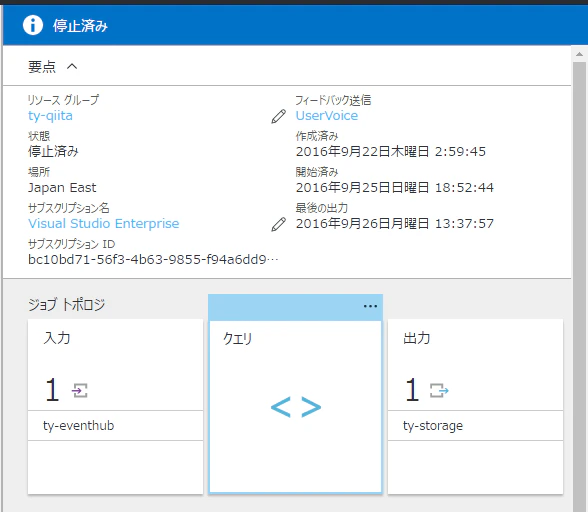The width and height of the screenshot is (588, 512).
Task: Select the subscription ID bc10bd71-56f3-4b63-9855 text
Action: pyautogui.click(x=153, y=260)
